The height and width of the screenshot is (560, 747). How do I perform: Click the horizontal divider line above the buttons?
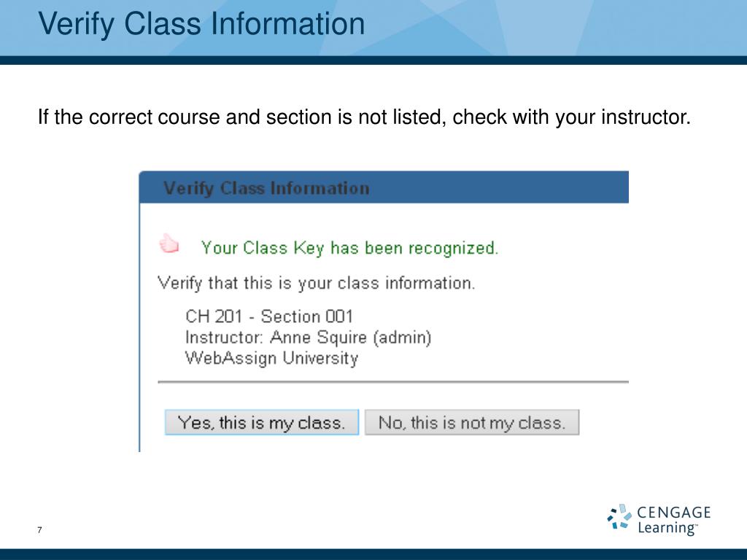(x=393, y=382)
